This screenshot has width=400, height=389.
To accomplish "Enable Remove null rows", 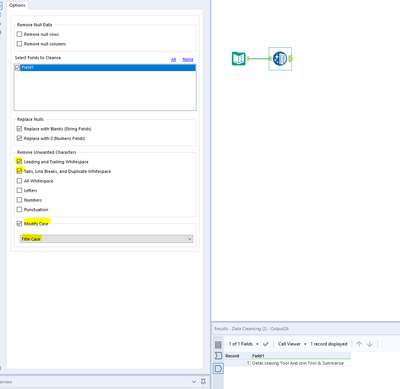I will 19,34.
